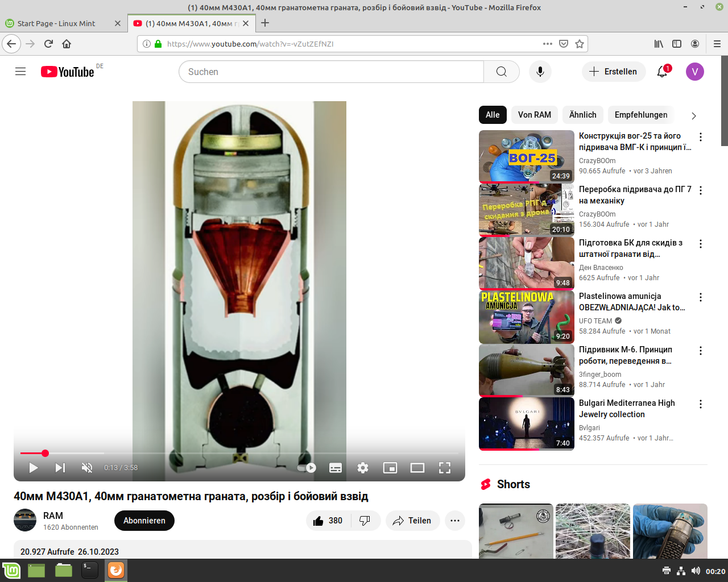Click the search magnifier button
728x582 pixels.
[501, 72]
